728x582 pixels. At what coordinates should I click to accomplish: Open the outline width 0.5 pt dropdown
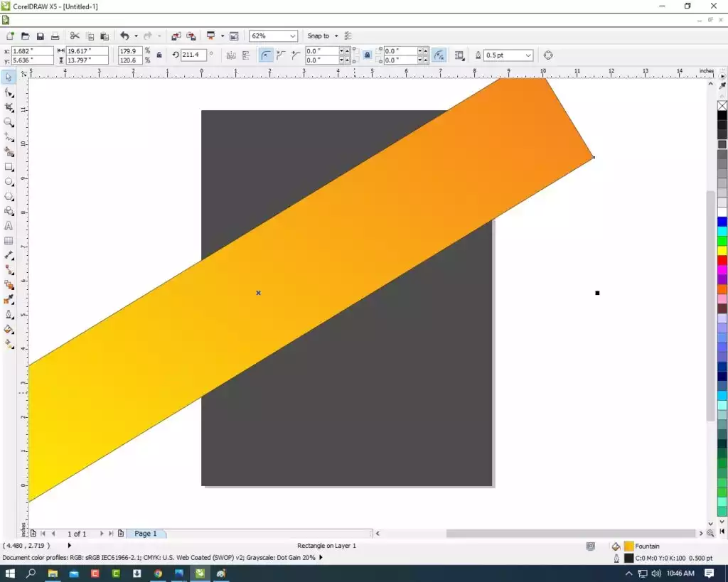coord(528,55)
